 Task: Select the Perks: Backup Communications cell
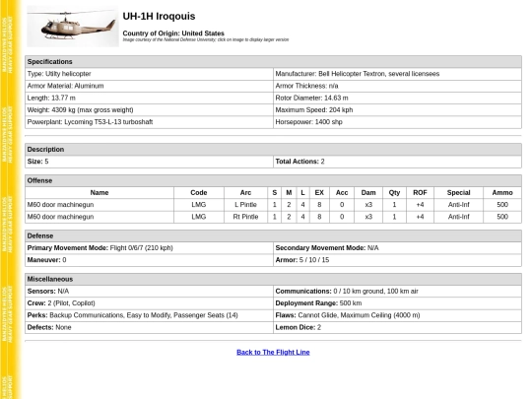[149, 315]
